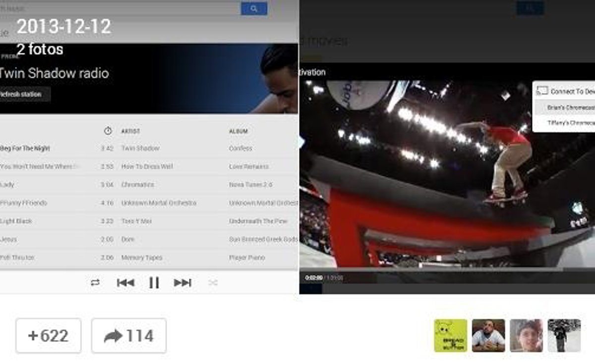595x364 pixels.
Task: Click the blue search button
Action: pos(254,8)
